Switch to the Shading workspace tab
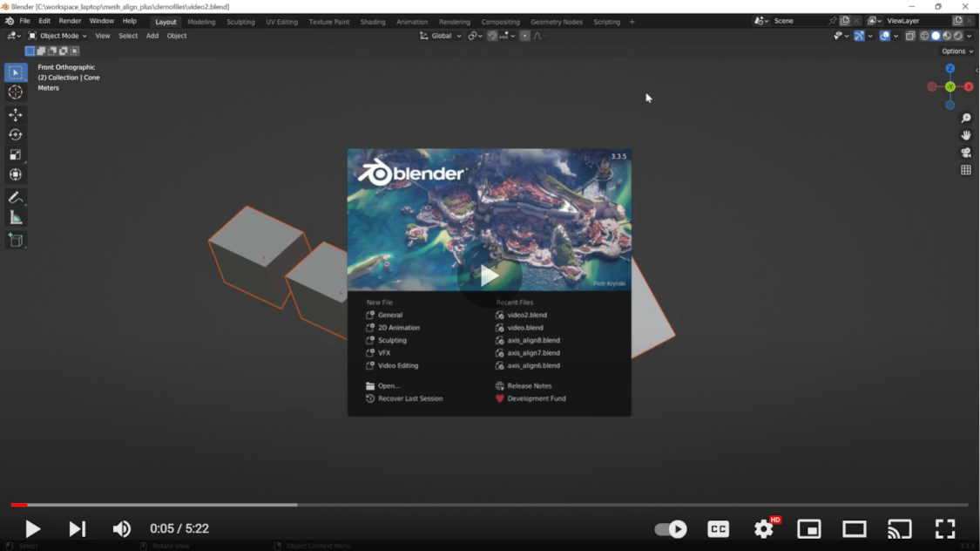Viewport: 980px width, 551px height. (373, 22)
